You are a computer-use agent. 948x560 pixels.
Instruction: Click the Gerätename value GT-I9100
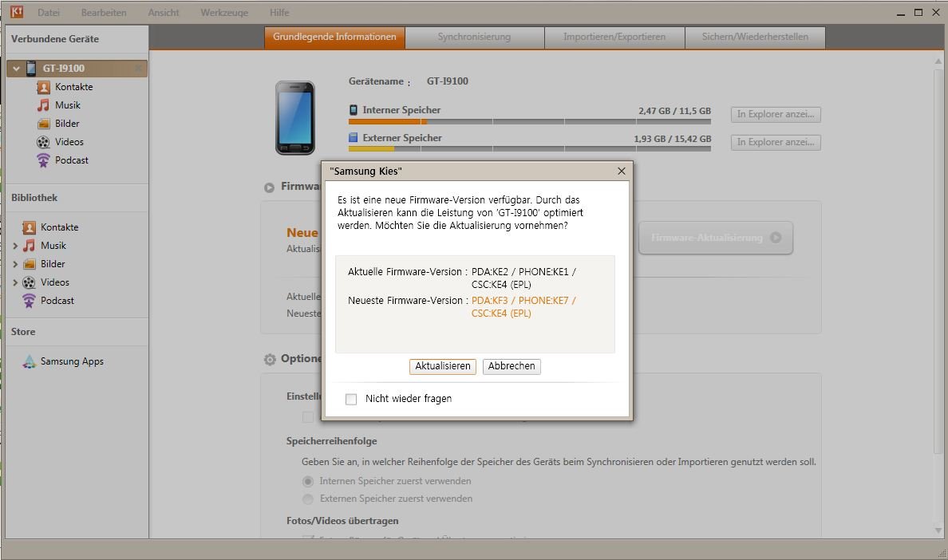click(x=448, y=81)
